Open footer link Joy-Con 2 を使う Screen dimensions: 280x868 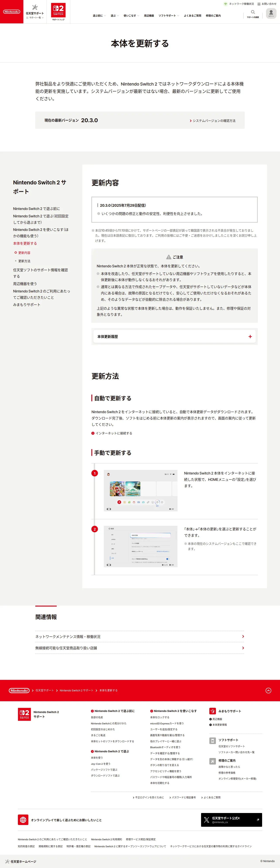click(x=101, y=764)
